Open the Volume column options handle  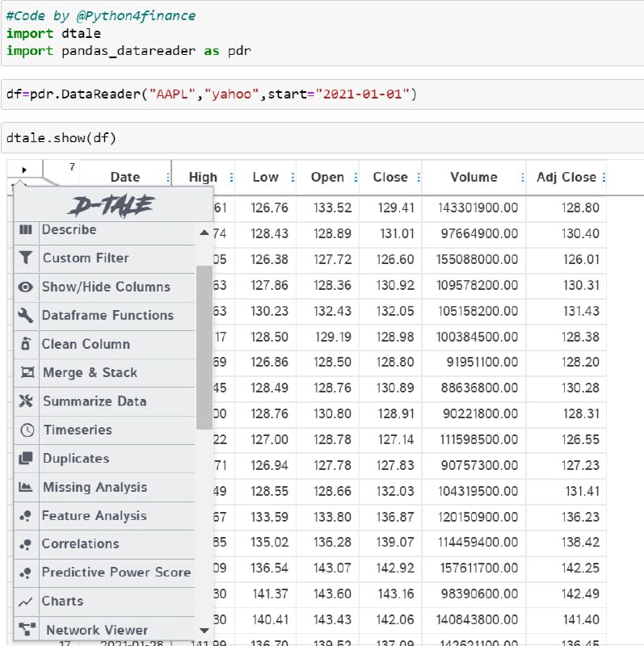point(522,178)
